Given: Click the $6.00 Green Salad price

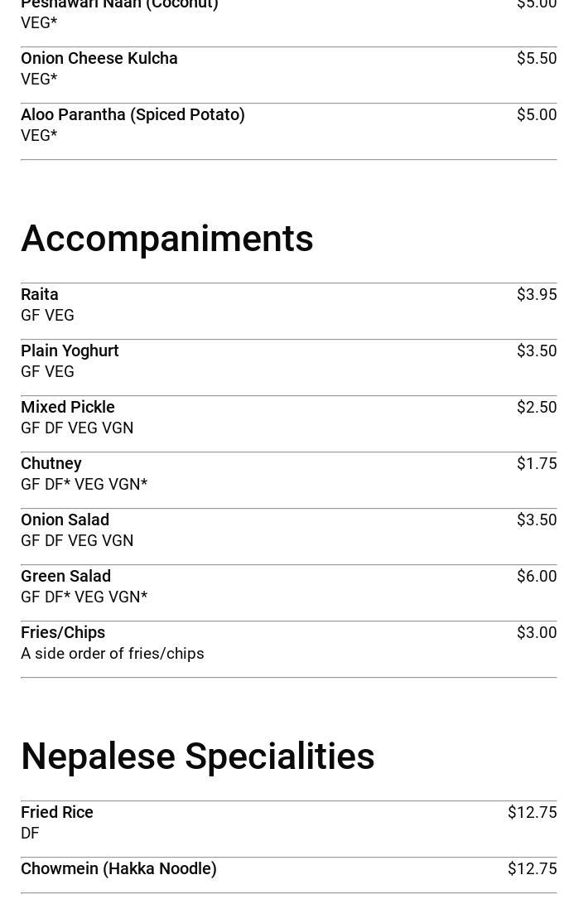Looking at the screenshot, I should pos(537,577).
